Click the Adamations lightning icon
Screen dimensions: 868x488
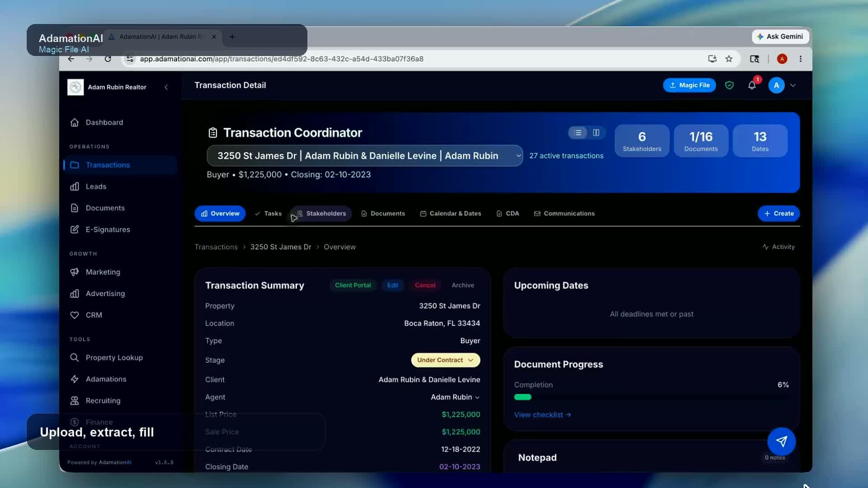click(75, 379)
